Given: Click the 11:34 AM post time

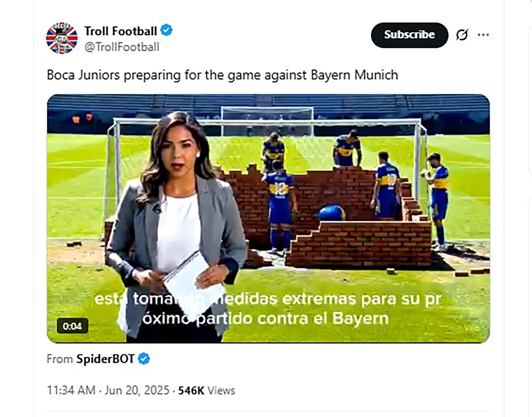Looking at the screenshot, I should pyautogui.click(x=71, y=390).
